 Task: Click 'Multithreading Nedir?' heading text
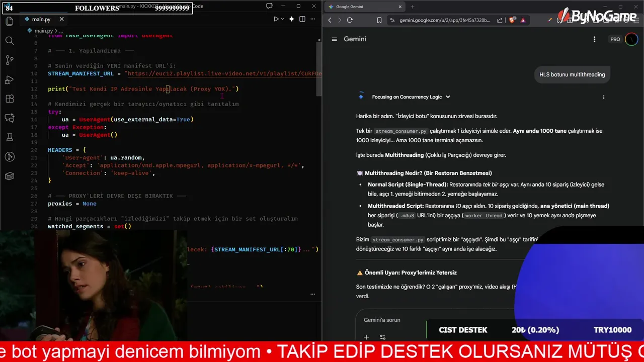428,173
